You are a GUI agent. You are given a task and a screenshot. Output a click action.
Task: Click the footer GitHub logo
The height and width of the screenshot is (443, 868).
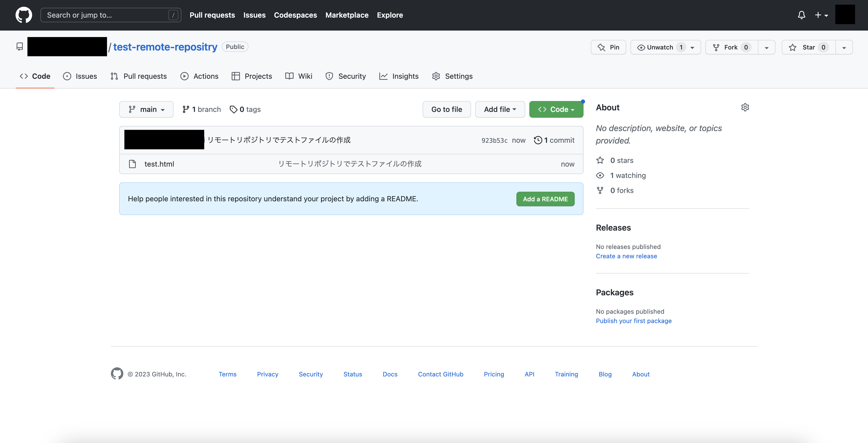coord(117,374)
